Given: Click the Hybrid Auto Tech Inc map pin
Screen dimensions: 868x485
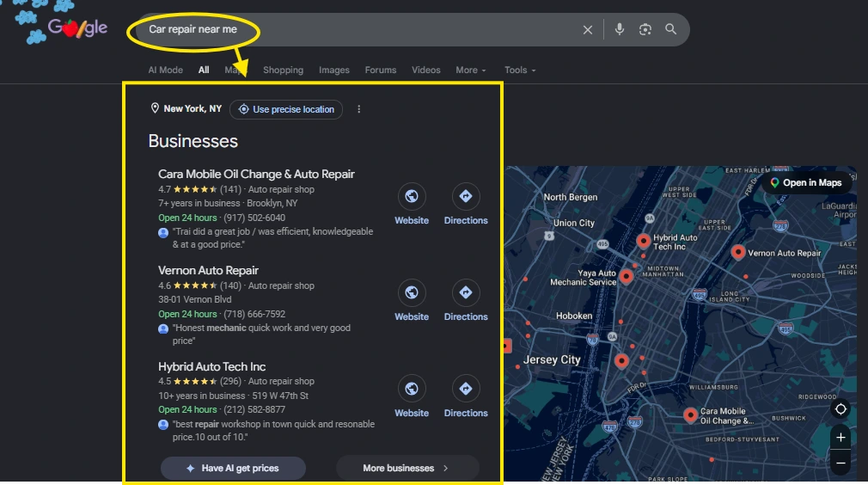Looking at the screenshot, I should 643,241.
